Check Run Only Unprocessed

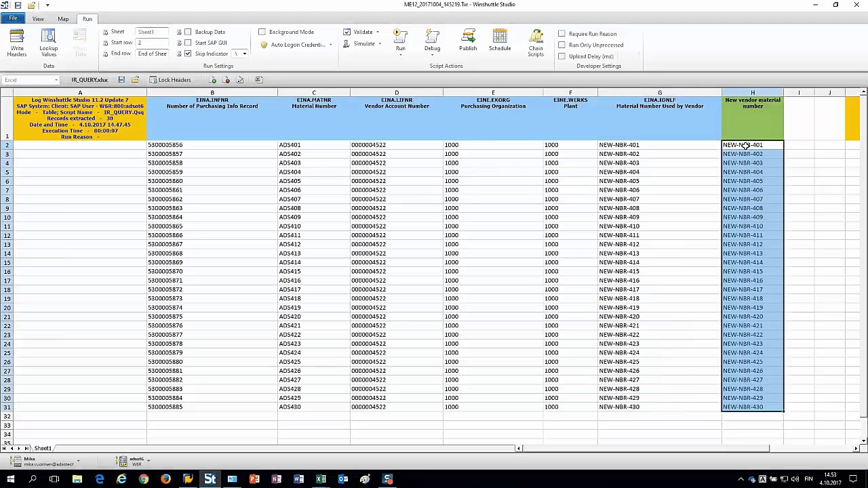pyautogui.click(x=561, y=45)
